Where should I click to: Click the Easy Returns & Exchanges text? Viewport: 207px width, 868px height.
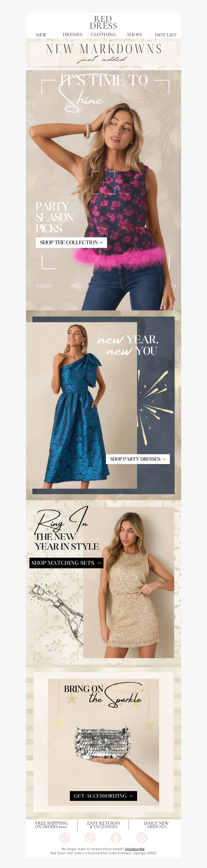coord(103,825)
